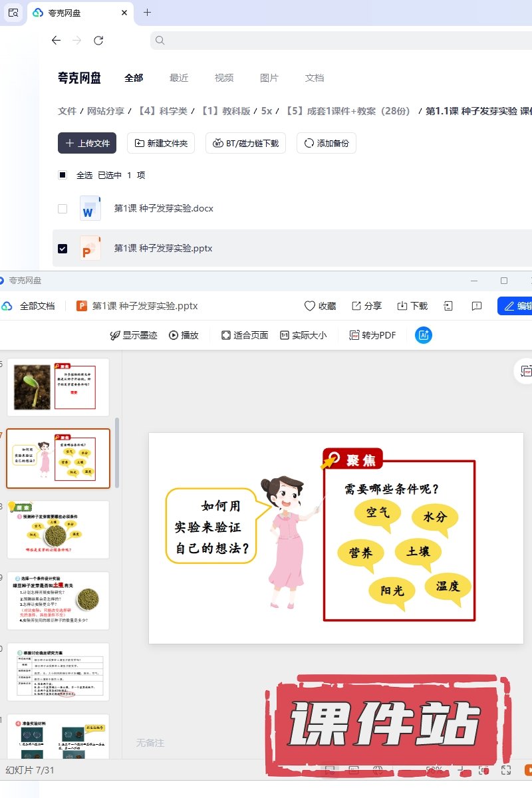This screenshot has width=532, height=798.
Task: Select the mung bean slide 8 thumbnail
Action: (x=58, y=529)
